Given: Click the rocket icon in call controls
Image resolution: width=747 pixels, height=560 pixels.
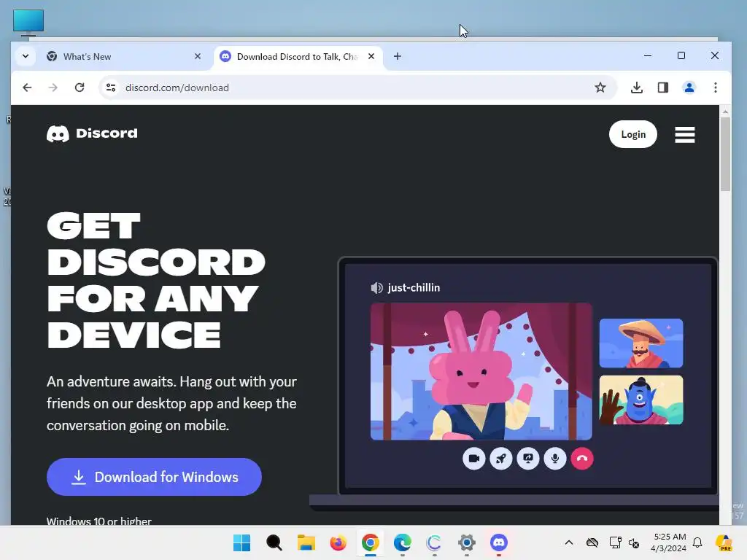Looking at the screenshot, I should click(500, 459).
